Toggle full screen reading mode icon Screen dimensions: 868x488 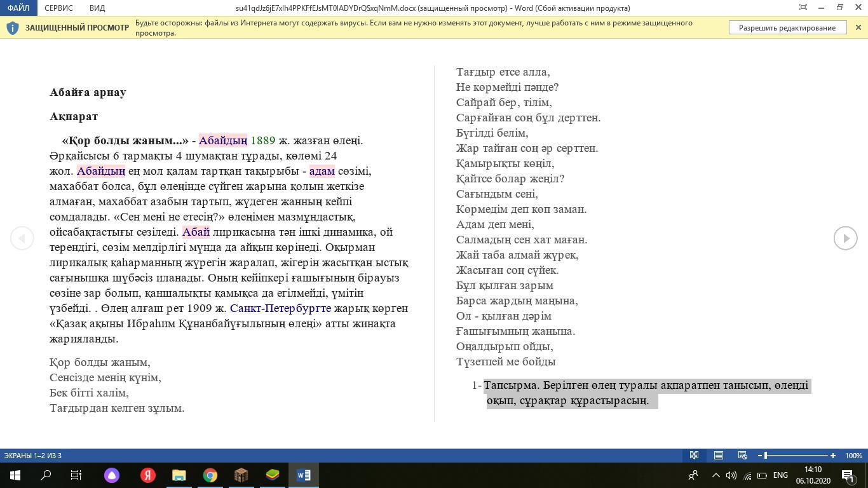click(x=803, y=8)
